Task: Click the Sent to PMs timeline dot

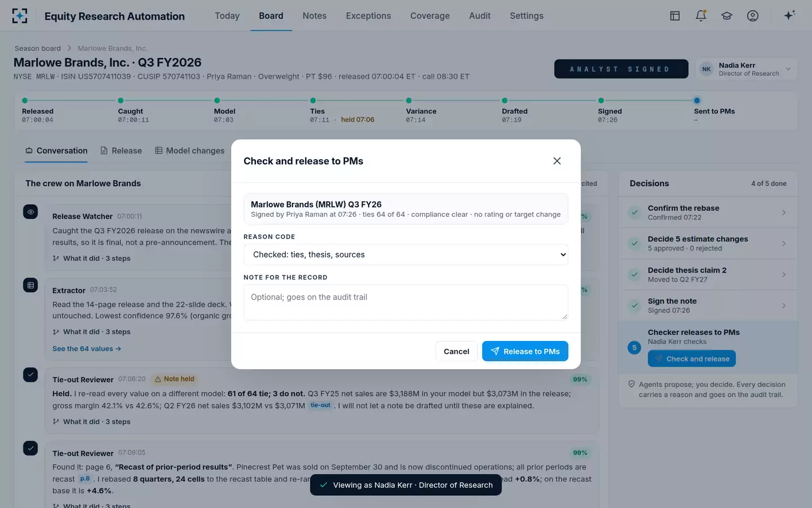Action: click(x=697, y=100)
